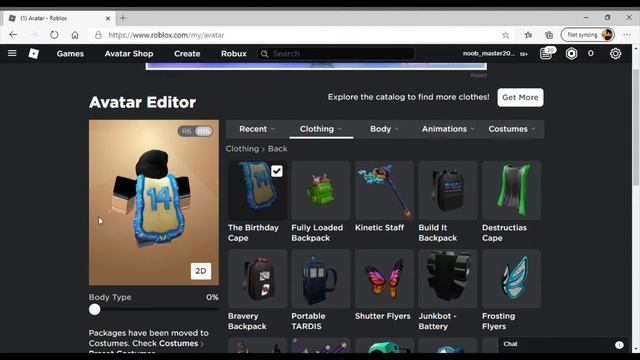Click the Roblox logo icon
Screen dimensions: 640x360
[33, 53]
